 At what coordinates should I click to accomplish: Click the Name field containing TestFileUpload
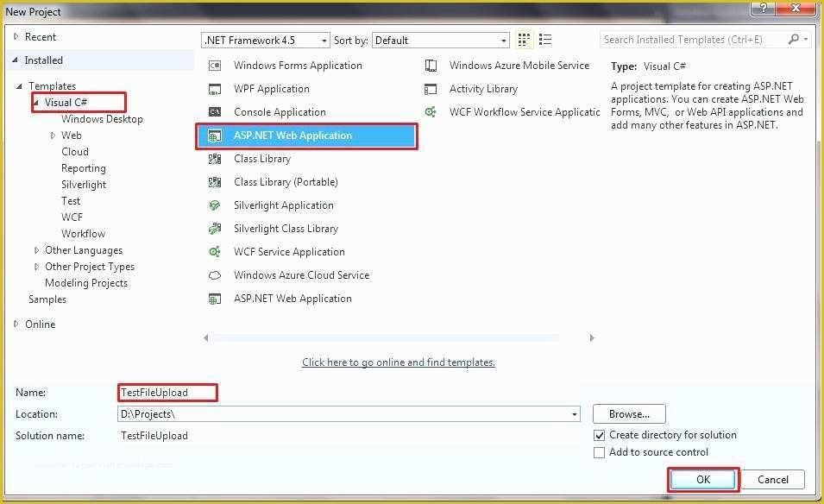coord(167,393)
